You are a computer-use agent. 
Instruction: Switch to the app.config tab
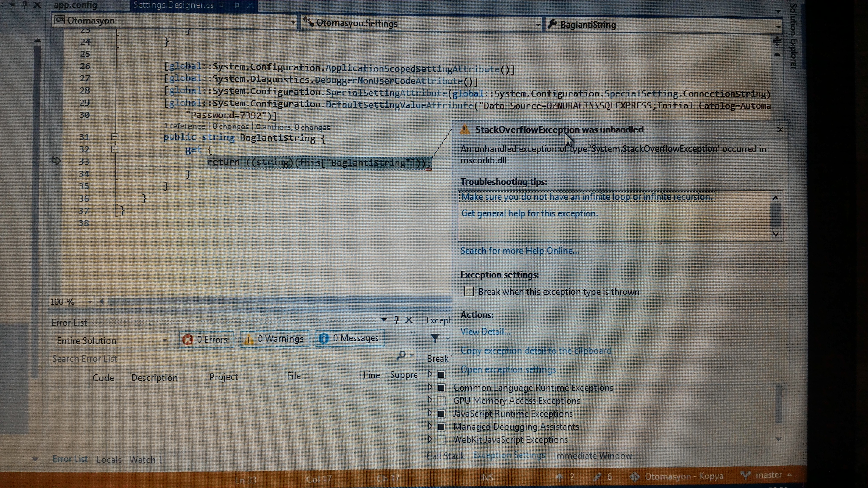pos(75,5)
